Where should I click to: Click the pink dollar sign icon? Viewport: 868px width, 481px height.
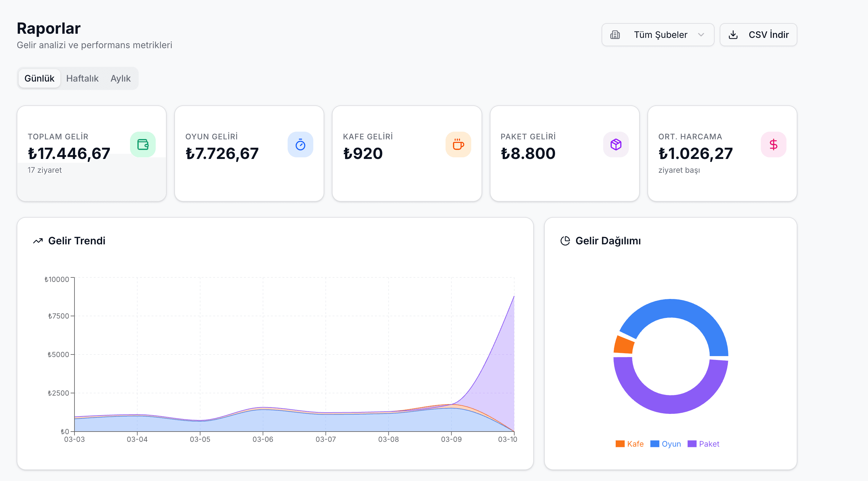click(x=773, y=144)
